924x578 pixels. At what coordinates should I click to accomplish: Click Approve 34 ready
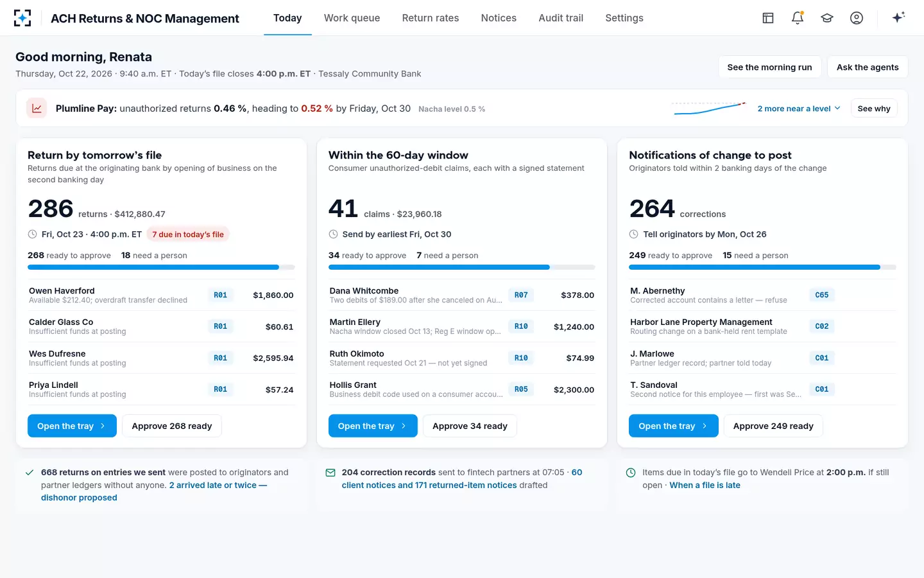click(x=470, y=426)
